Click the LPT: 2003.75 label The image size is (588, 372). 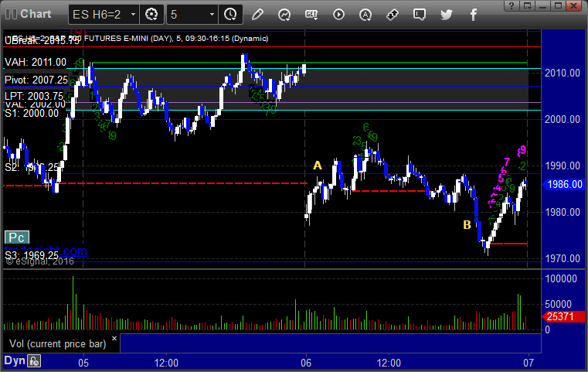click(x=34, y=96)
